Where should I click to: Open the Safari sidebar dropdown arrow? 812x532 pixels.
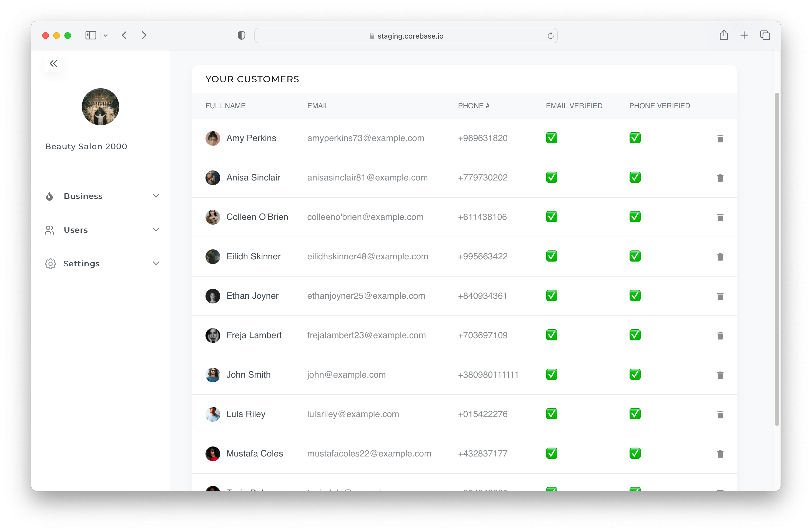pyautogui.click(x=106, y=36)
